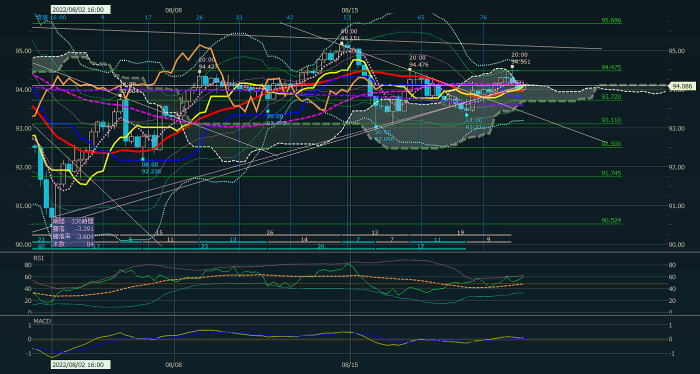Click the blue bar-count label 65
Screen dimensions: 700x374
pyautogui.click(x=421, y=17)
